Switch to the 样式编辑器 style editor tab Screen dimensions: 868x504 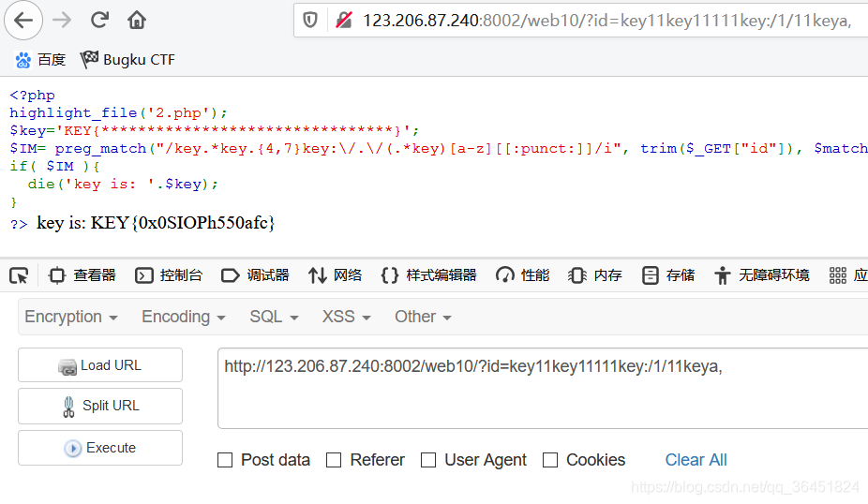(429, 275)
